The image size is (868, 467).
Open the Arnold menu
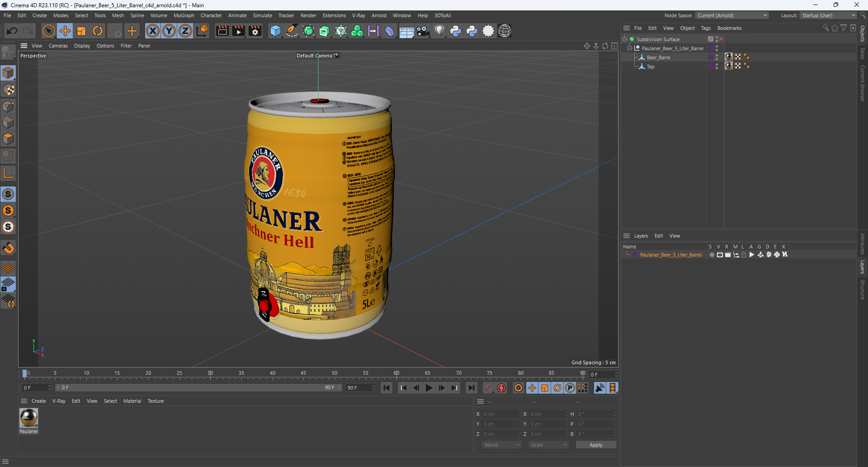379,15
